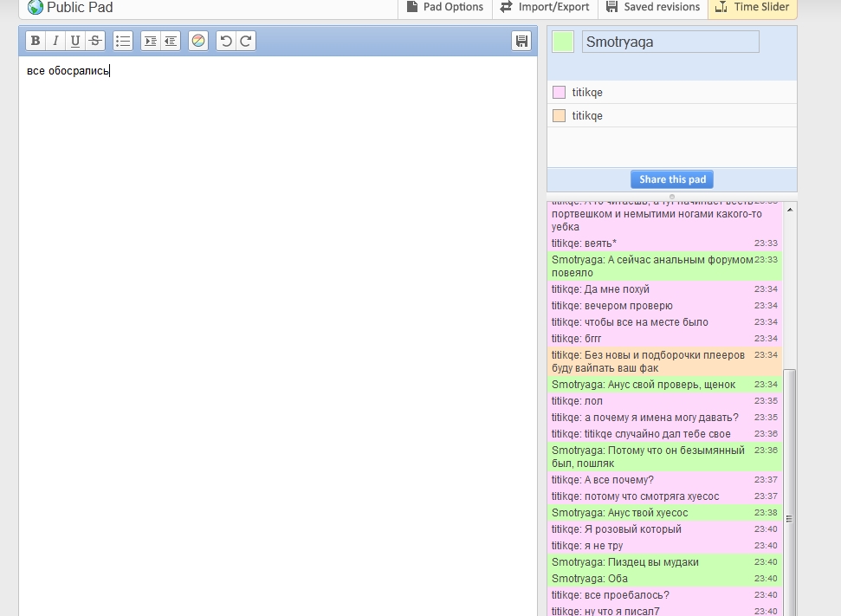Select message 'Потому что он безымянный был, пошляк'
The height and width of the screenshot is (616, 841).
click(664, 457)
